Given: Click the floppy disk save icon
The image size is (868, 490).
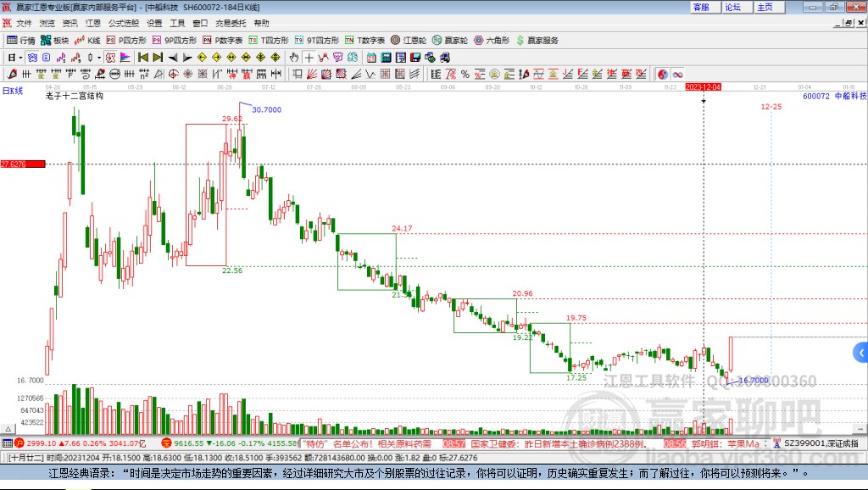Looking at the screenshot, I should (415, 58).
